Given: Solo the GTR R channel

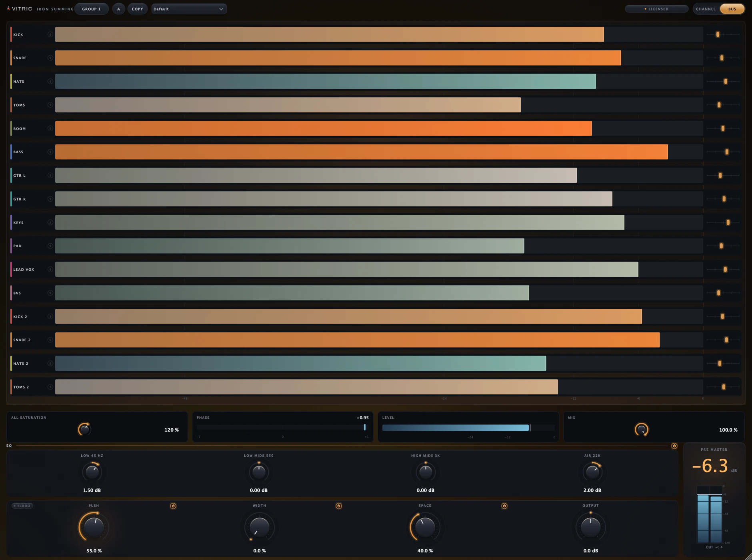Looking at the screenshot, I should [50, 199].
